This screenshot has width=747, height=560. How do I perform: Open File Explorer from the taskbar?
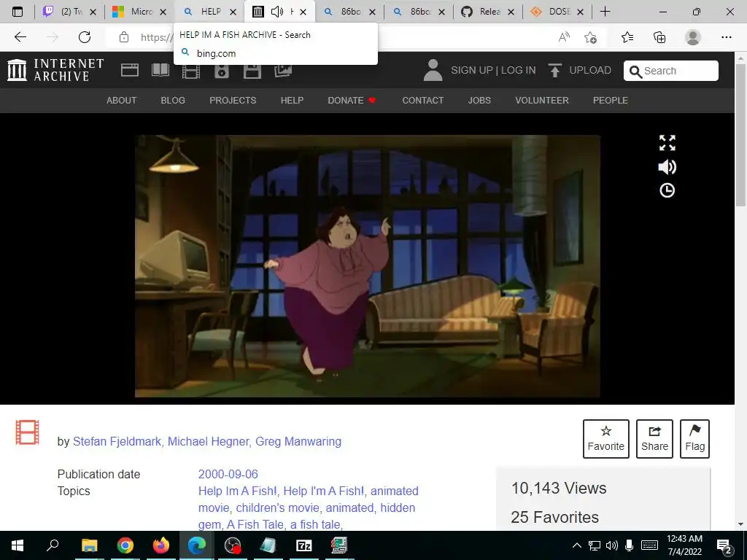coord(89,545)
